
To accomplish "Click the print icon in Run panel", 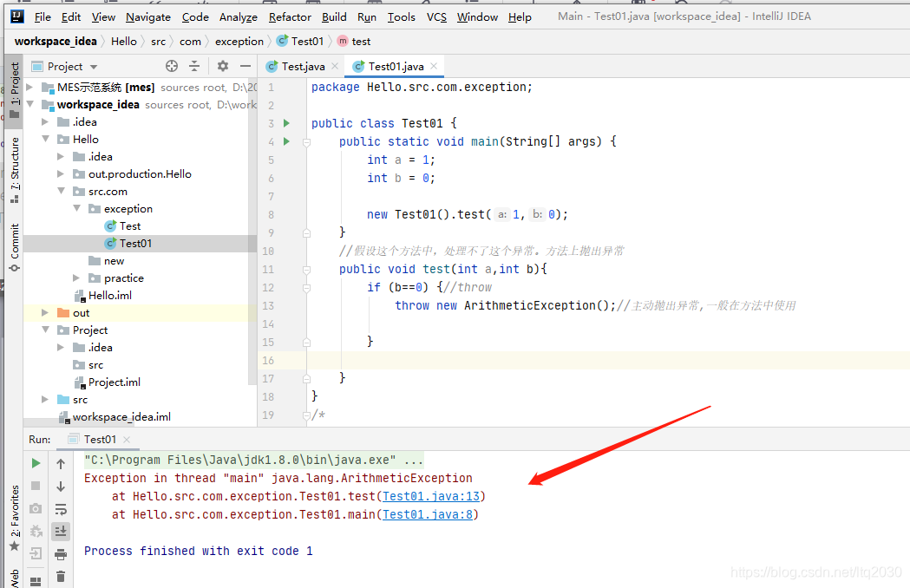I will coord(61,554).
